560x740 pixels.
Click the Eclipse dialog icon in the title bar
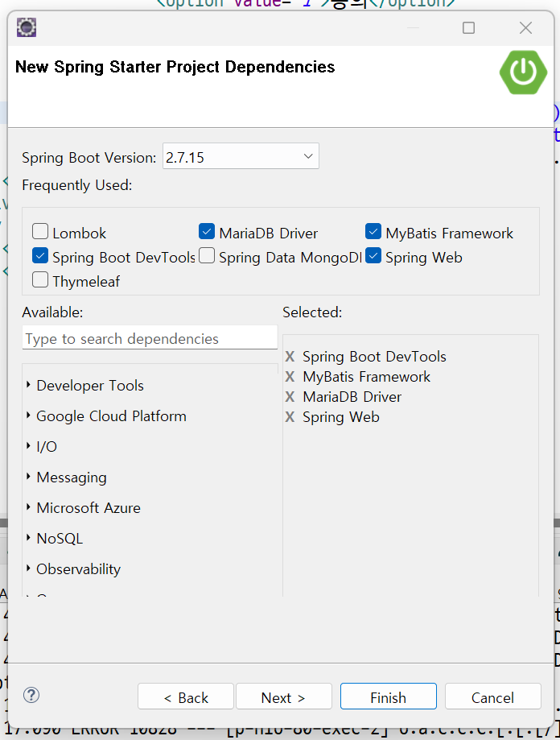click(x=27, y=27)
